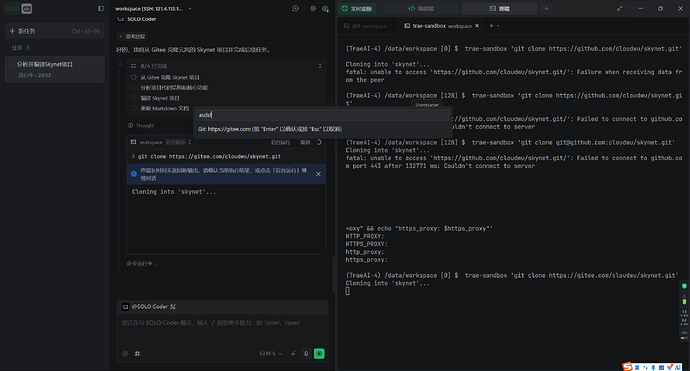
Task: Switch to the terminal tab in top bar
Action: 499,8
